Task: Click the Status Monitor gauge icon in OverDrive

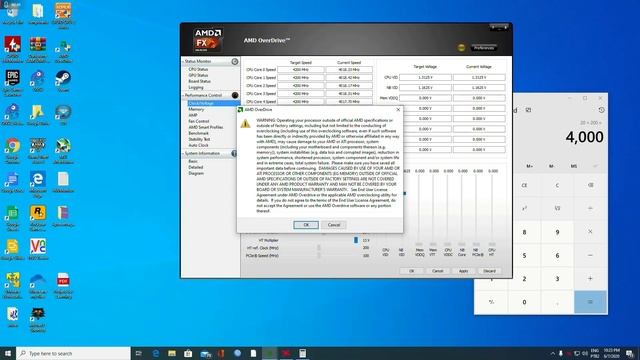Action: tap(235, 62)
